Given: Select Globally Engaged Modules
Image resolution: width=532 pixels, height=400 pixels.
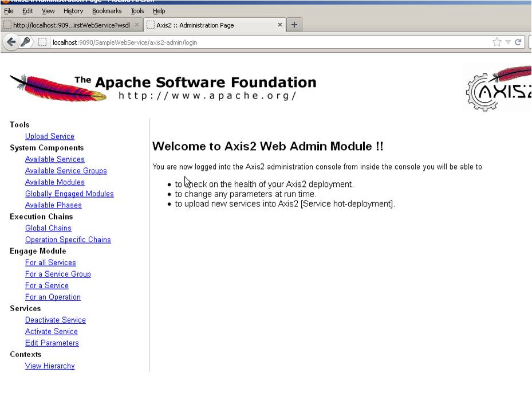Looking at the screenshot, I should click(69, 194).
